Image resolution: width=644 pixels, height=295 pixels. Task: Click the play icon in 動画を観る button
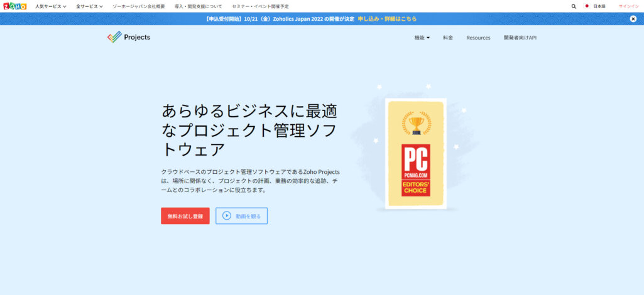pos(227,216)
